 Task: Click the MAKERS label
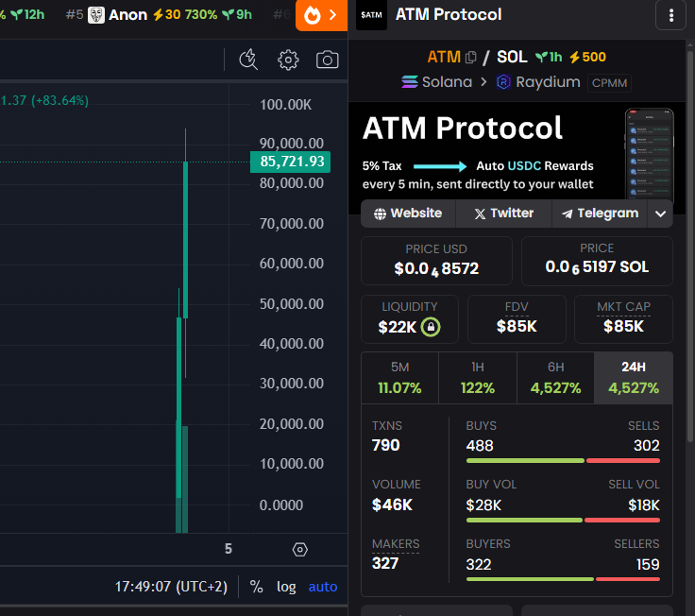[396, 544]
